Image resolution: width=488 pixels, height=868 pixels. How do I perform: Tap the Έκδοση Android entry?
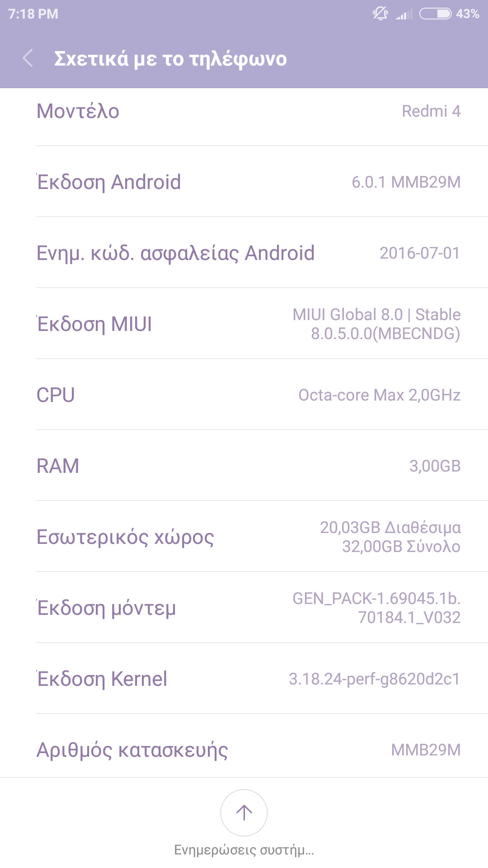pos(244,182)
